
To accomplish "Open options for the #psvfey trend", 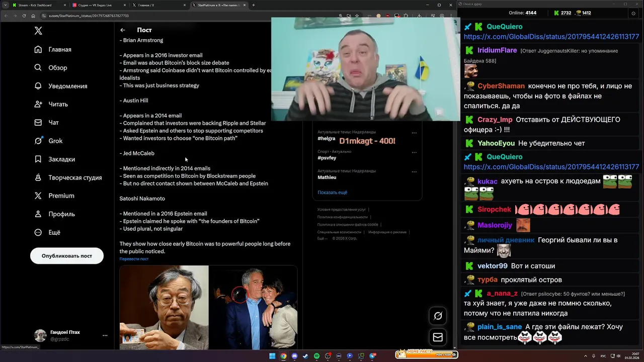I will 414,152.
